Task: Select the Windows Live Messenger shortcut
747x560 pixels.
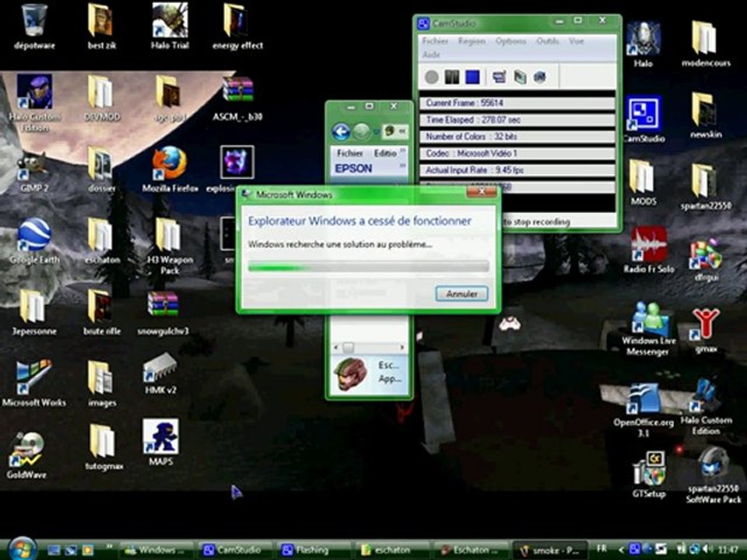Action: (x=648, y=328)
